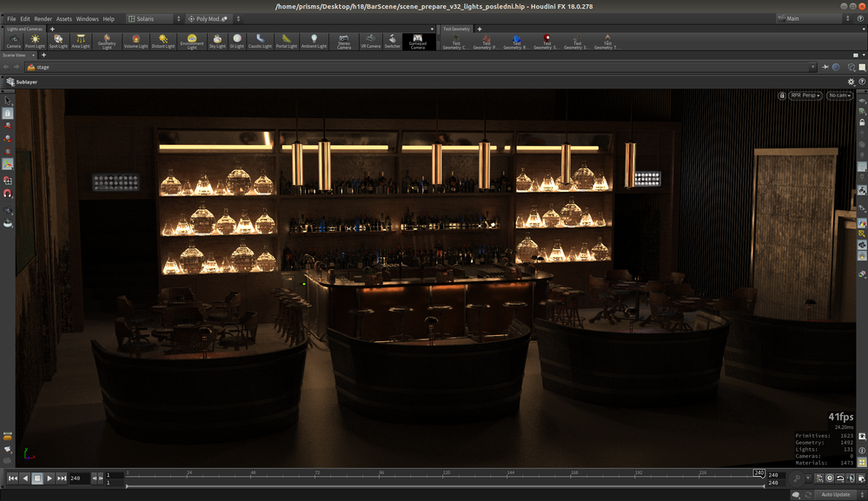This screenshot has height=501, width=868.
Task: Create a Stereo Camera from shelf
Action: point(344,42)
